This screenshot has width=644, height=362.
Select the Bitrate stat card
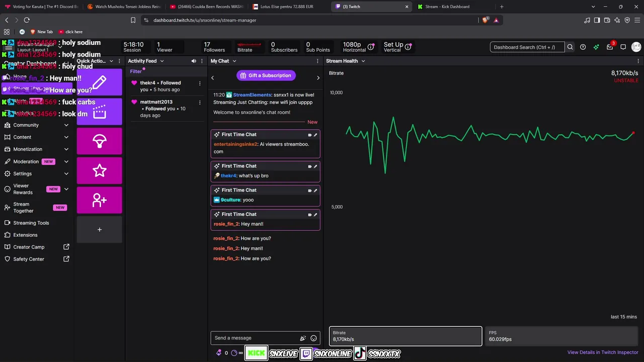tap(406, 336)
